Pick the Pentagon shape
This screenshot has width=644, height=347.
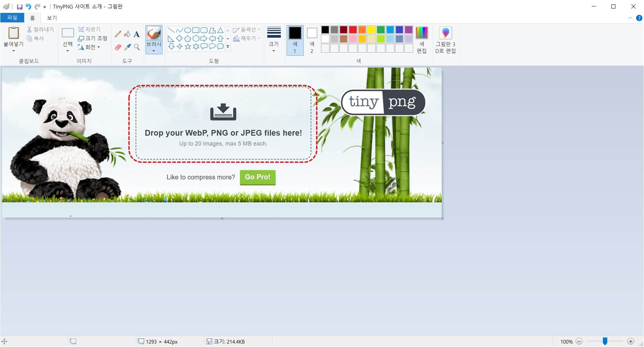(x=187, y=38)
